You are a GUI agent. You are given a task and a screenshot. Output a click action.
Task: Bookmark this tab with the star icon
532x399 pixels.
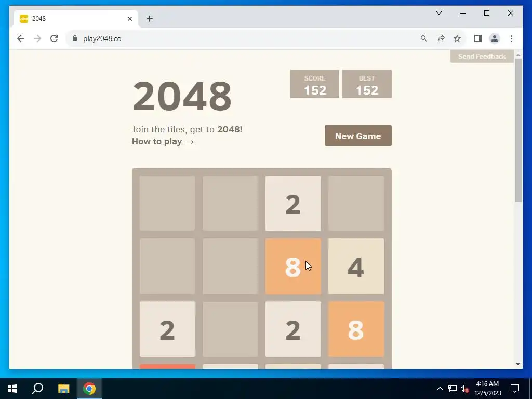point(457,38)
